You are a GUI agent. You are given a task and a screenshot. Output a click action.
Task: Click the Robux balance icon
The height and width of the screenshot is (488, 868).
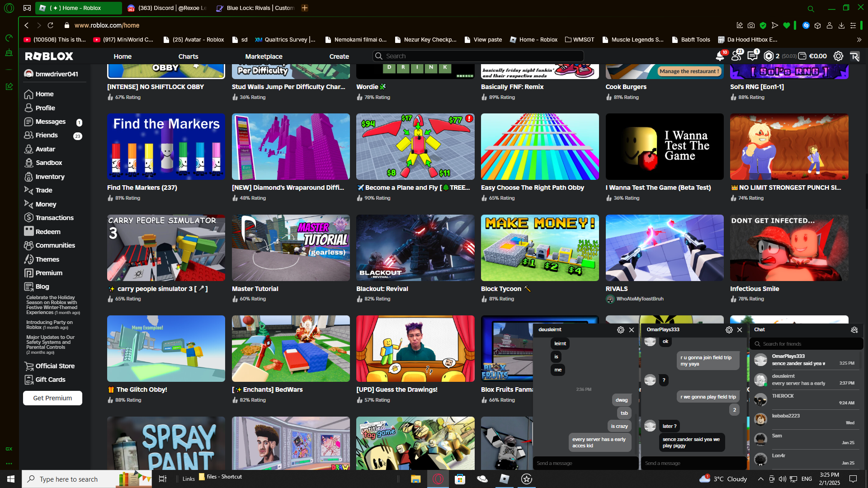pyautogui.click(x=769, y=56)
